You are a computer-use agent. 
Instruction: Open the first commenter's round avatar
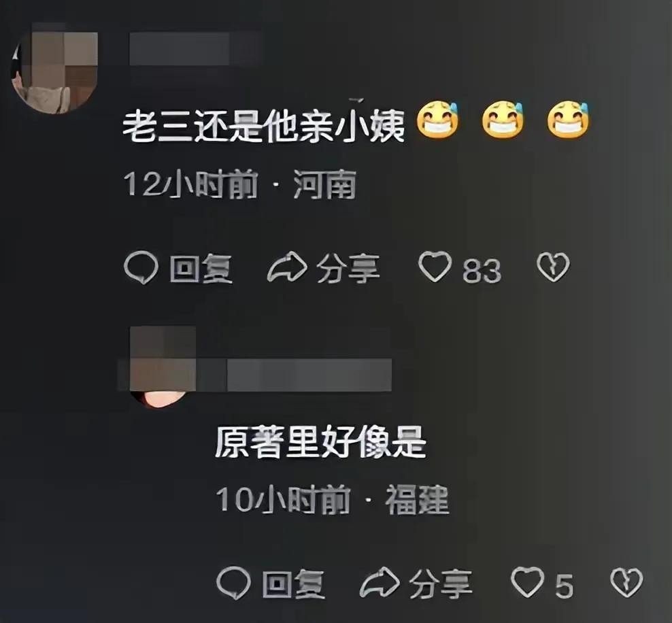pos(54,70)
